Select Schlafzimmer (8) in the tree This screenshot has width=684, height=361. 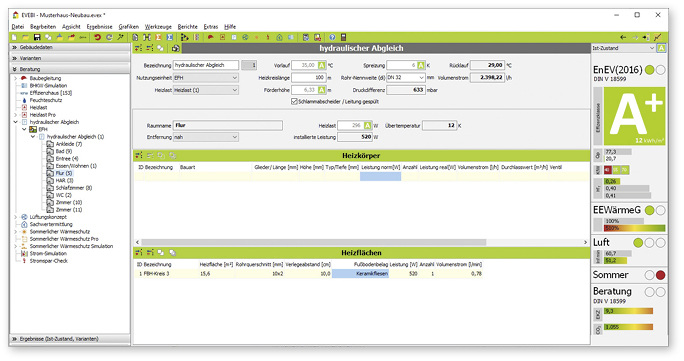coord(74,188)
